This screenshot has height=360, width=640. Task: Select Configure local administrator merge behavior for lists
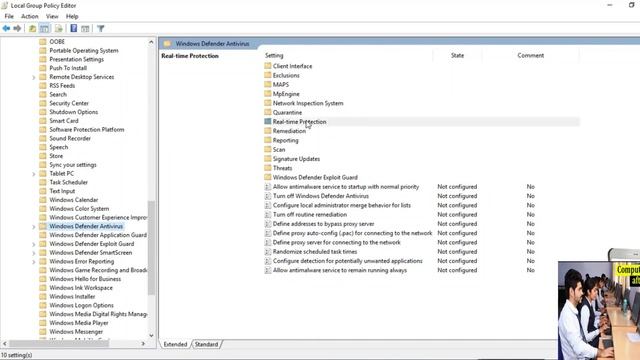click(x=342, y=205)
